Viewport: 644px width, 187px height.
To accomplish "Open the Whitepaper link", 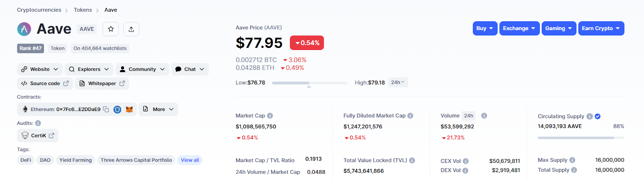I will click(102, 84).
